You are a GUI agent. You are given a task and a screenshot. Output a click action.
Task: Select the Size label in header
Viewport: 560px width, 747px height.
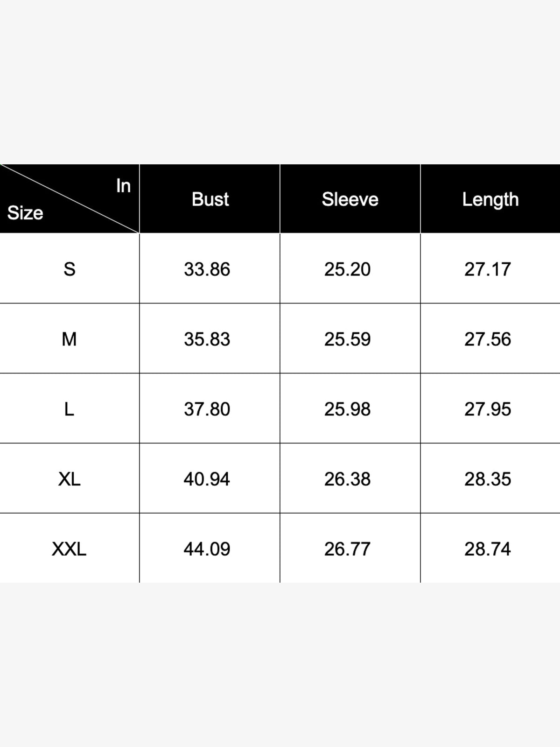pos(25,213)
